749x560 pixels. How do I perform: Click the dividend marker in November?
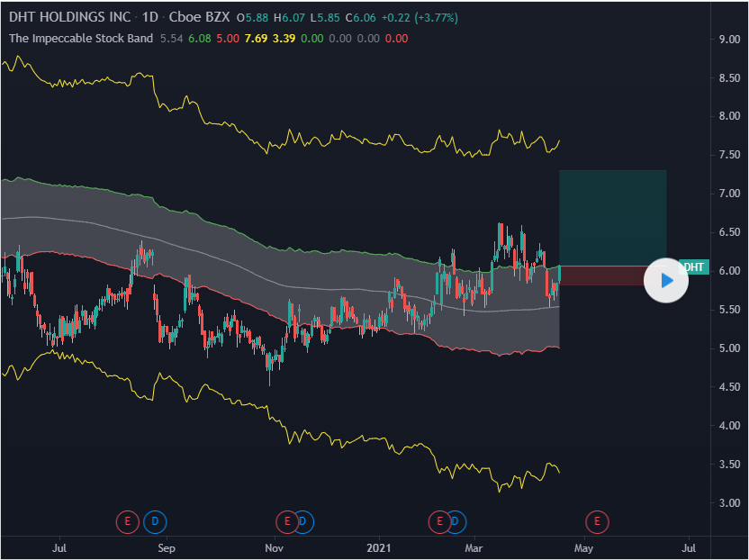(303, 520)
